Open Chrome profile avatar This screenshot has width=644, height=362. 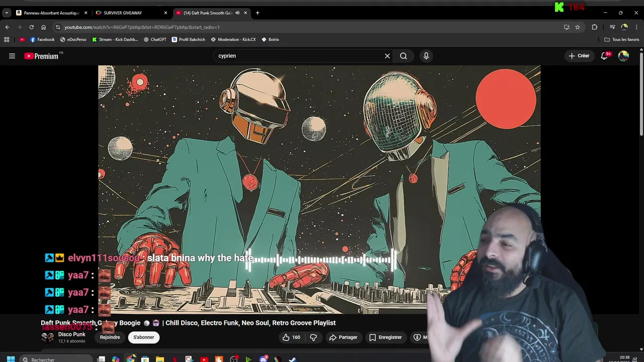624,27
